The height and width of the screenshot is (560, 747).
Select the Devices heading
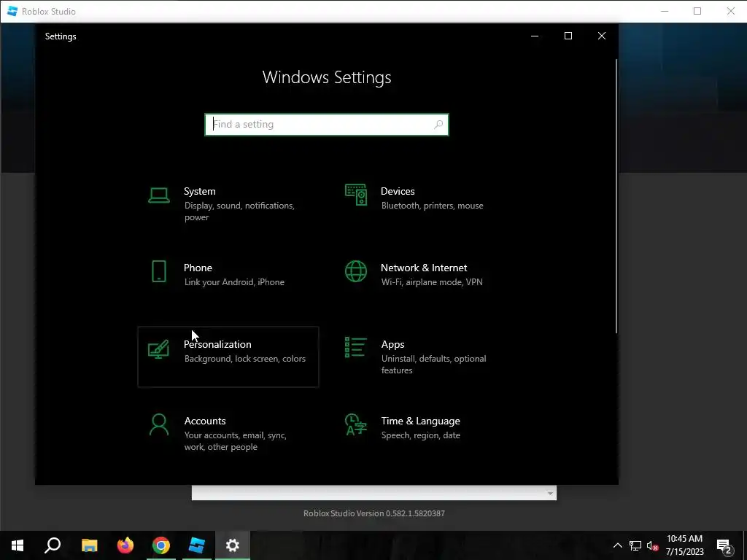tap(398, 191)
